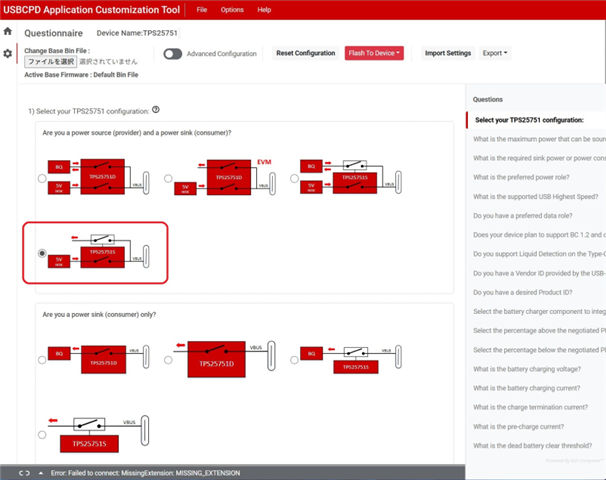This screenshot has width=606, height=480.
Task: Click sink-only large TPS25751D diagram
Action: 225,359
